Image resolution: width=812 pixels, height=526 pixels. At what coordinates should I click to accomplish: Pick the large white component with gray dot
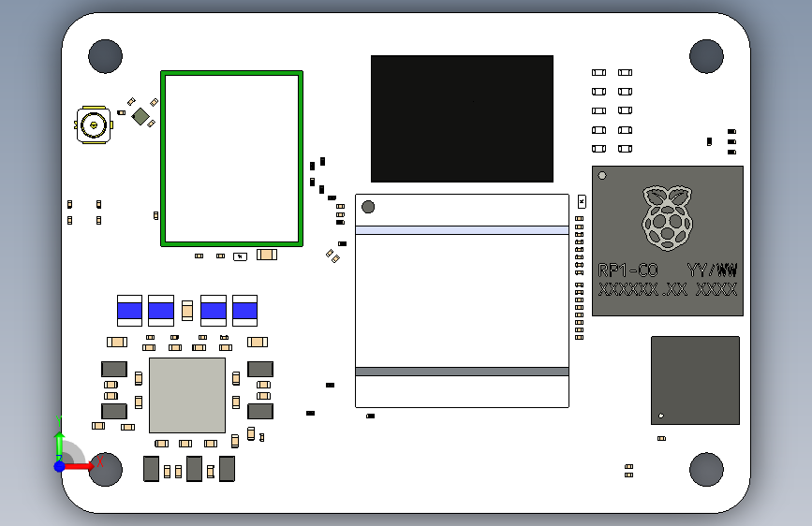[x=462, y=300]
